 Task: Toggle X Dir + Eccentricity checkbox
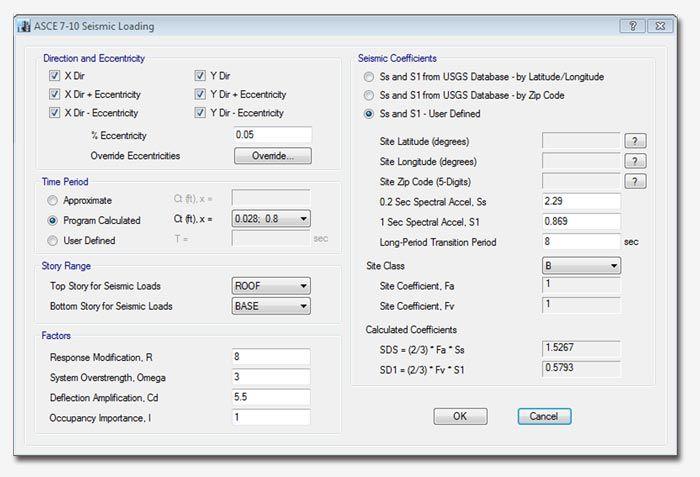[x=54, y=94]
